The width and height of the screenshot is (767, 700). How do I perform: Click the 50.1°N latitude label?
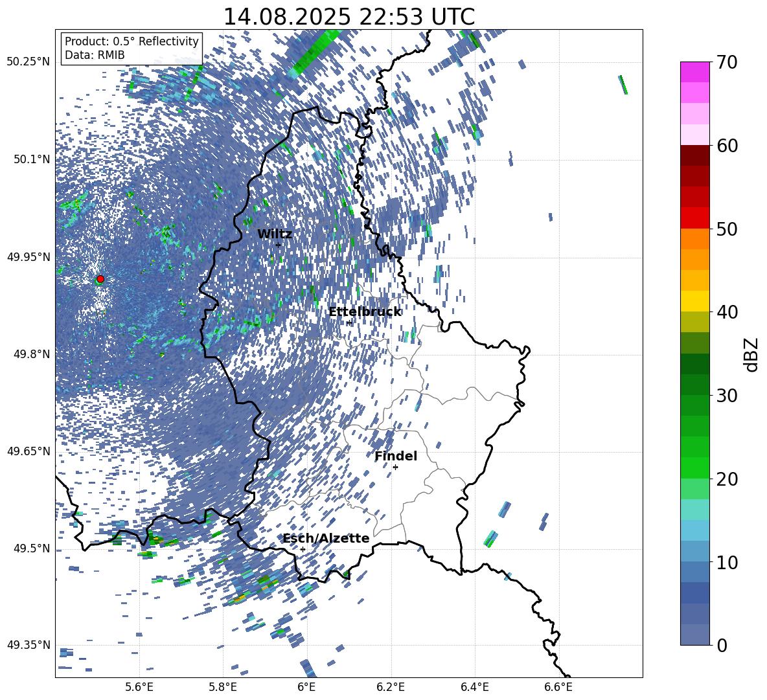(x=32, y=159)
